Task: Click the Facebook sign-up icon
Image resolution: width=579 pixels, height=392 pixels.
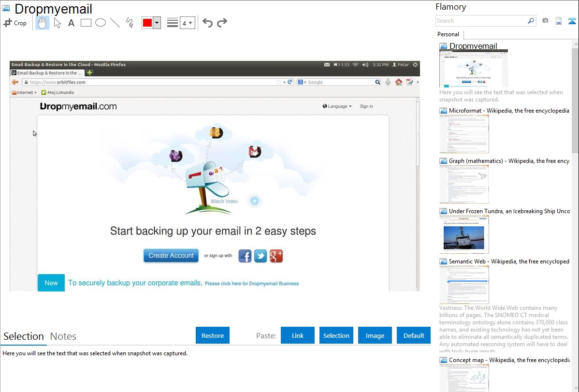Action: [245, 256]
